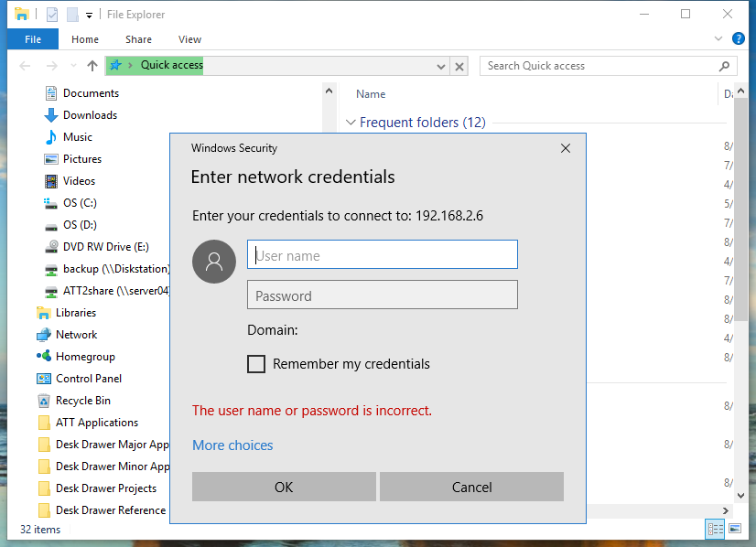Switch to the Share ribbon tab
Screen dimensions: 756x547
click(138, 39)
